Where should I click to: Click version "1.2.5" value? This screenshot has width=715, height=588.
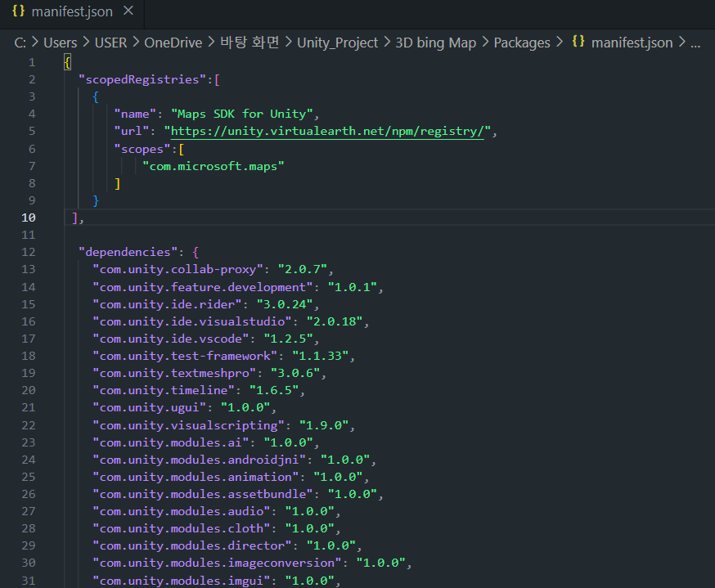[288, 339]
